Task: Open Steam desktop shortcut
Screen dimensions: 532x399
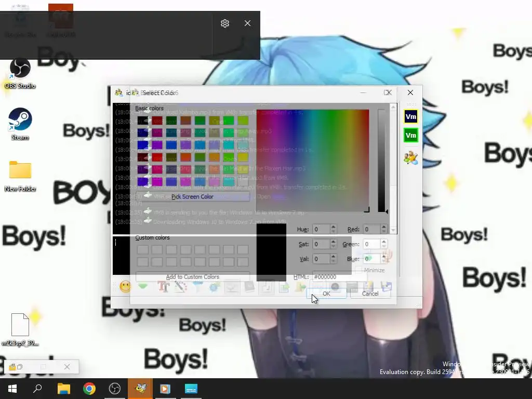Action: pyautogui.click(x=20, y=124)
